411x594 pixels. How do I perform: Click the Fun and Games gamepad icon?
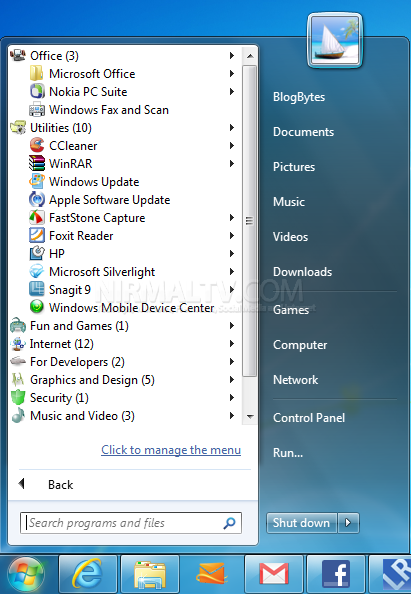[18, 325]
